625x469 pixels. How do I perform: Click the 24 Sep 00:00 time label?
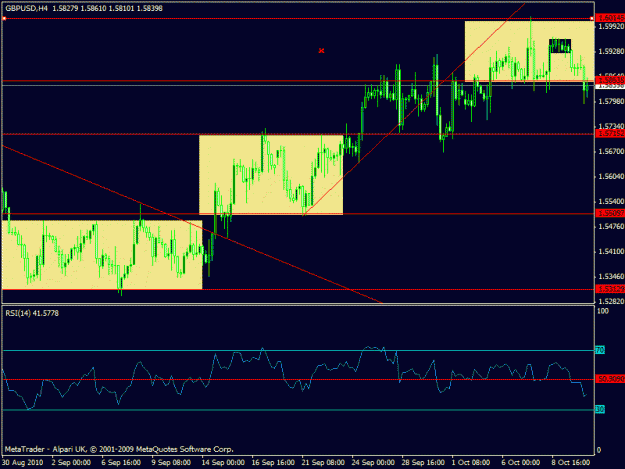click(x=373, y=463)
